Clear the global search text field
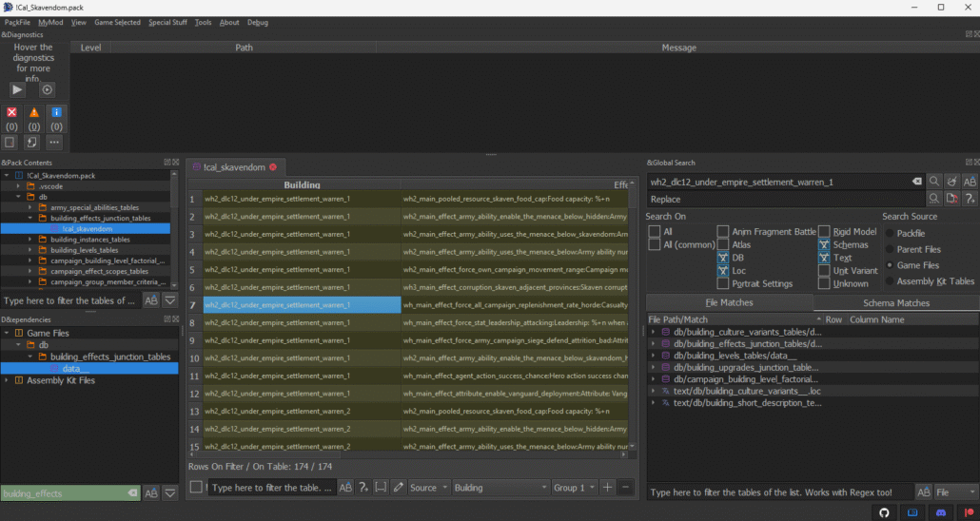980x521 pixels. (x=916, y=182)
